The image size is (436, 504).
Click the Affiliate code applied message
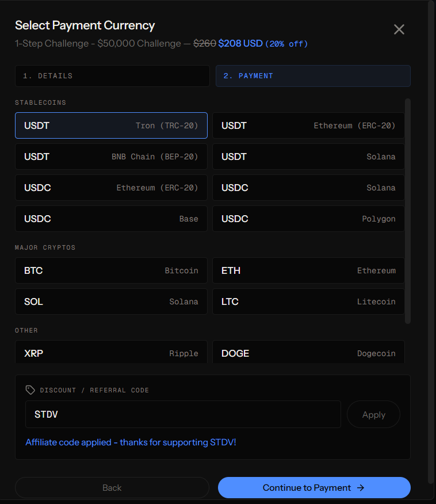coord(131,442)
